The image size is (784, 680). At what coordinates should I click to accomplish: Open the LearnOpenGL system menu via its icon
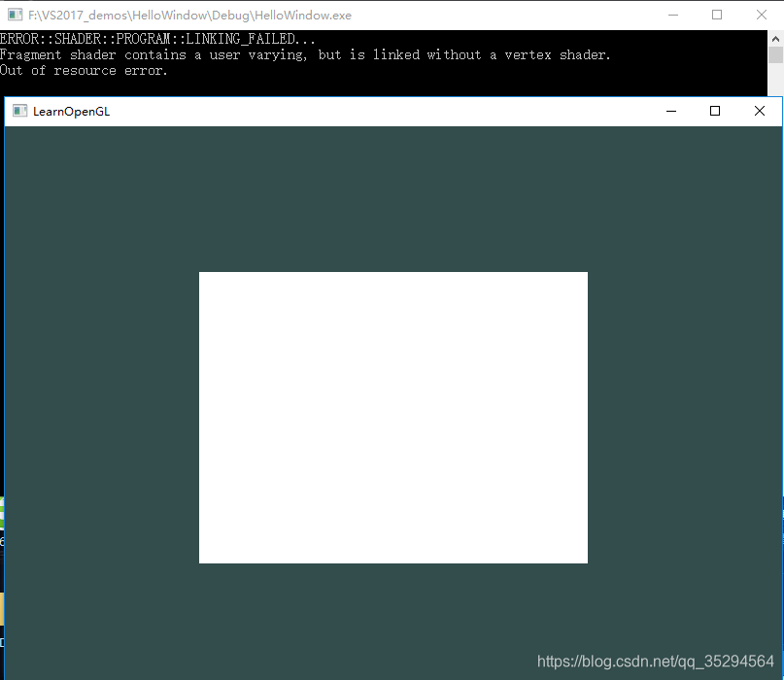pos(18,111)
